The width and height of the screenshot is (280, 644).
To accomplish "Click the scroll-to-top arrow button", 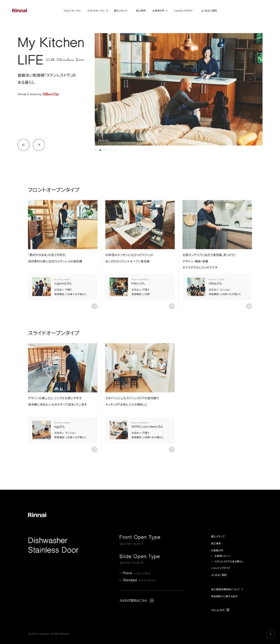I will pos(270,634).
